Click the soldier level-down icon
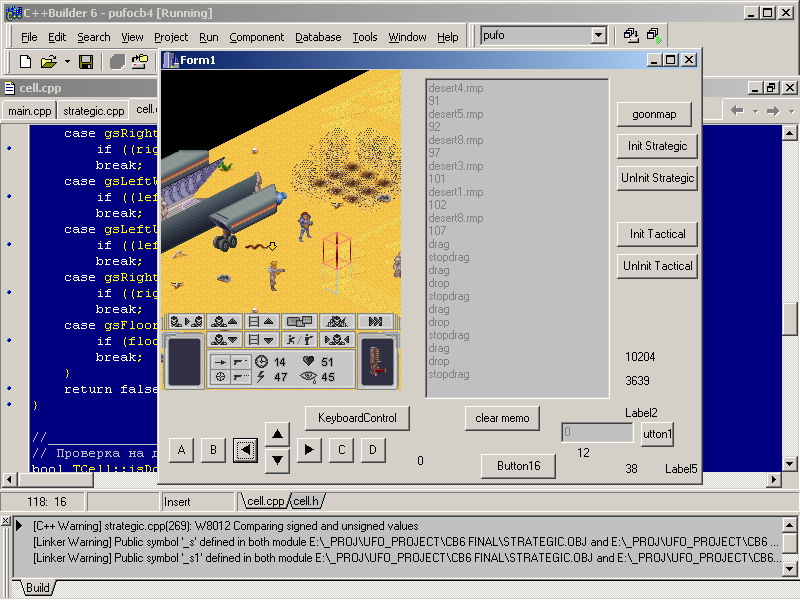Image resolution: width=800 pixels, height=600 pixels. coord(224,339)
